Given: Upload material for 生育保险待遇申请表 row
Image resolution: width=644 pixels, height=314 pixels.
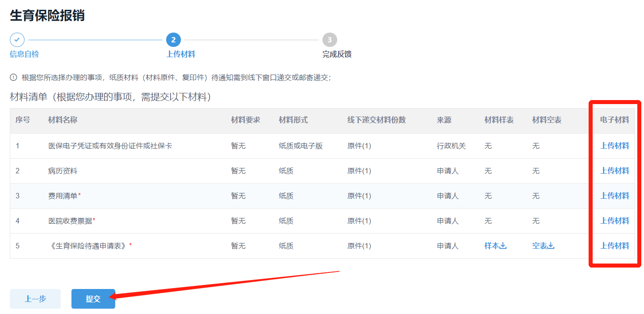Looking at the screenshot, I should [x=615, y=246].
